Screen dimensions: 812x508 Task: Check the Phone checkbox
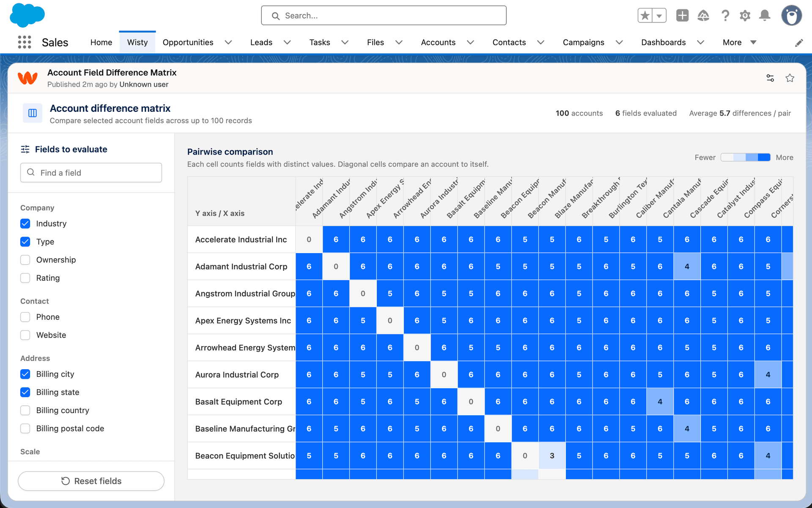(25, 317)
